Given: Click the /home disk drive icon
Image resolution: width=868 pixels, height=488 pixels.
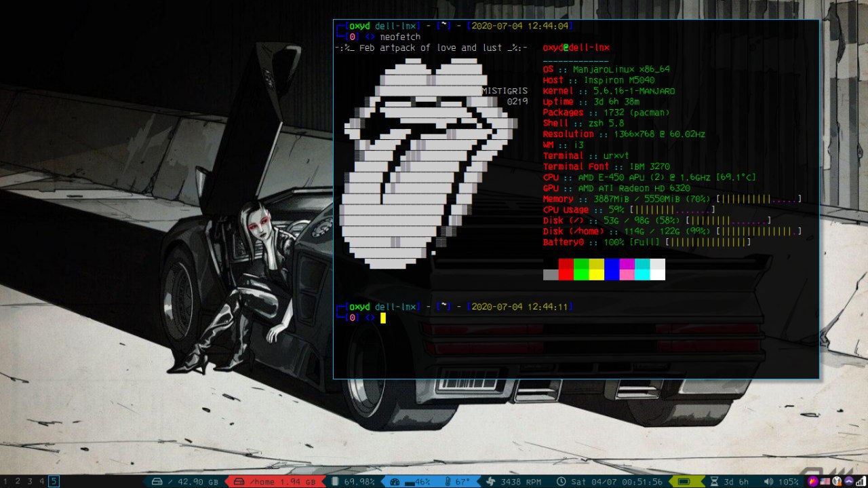Looking at the screenshot, I should pos(239,481).
